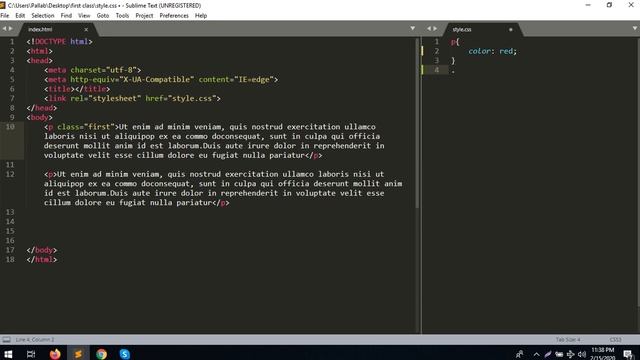Open the Tools menu

[x=122, y=16]
